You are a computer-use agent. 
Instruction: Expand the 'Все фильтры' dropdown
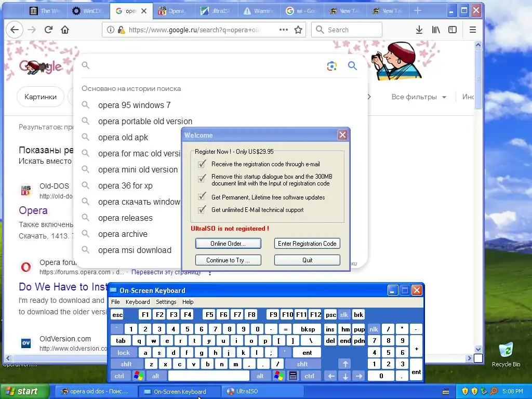pyautogui.click(x=419, y=97)
